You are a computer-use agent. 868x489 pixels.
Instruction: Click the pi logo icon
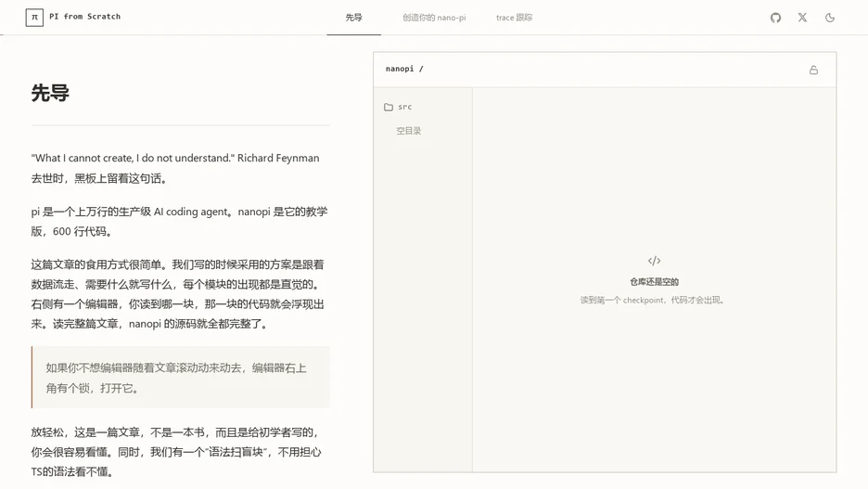click(x=34, y=18)
